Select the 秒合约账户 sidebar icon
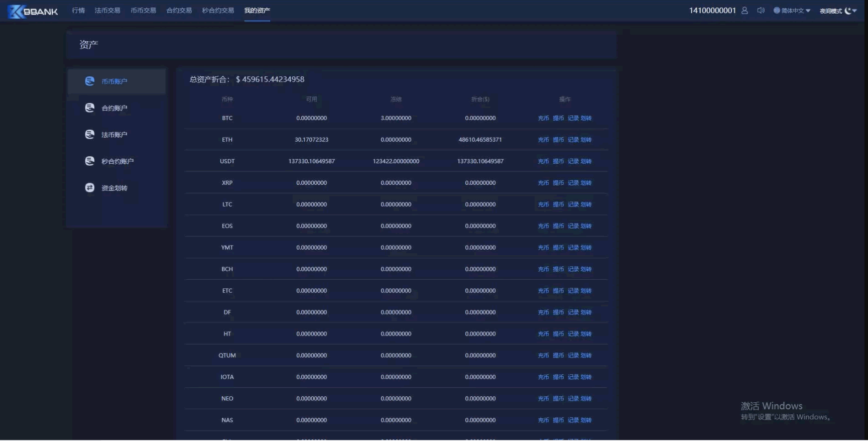 click(90, 161)
